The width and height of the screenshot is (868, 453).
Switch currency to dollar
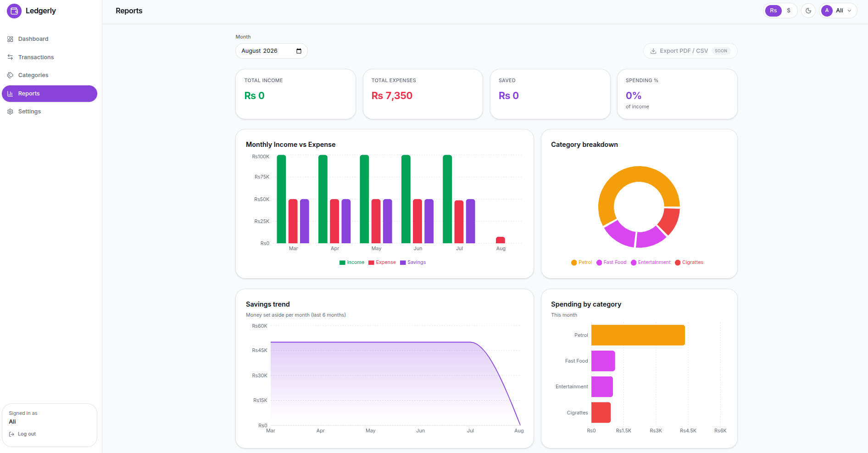pos(789,11)
